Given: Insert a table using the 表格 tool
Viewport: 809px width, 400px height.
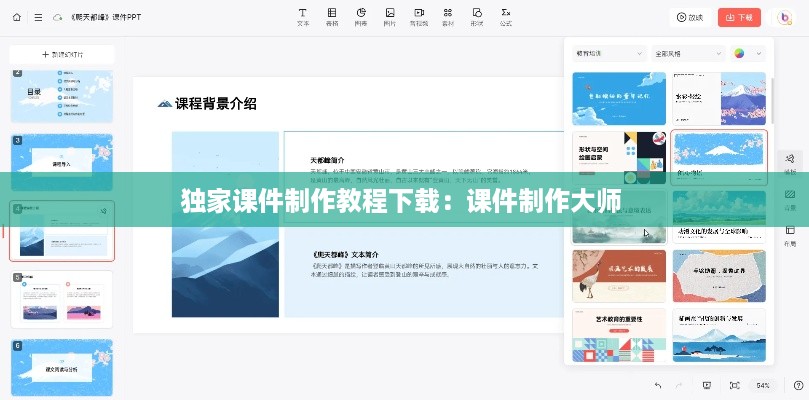Looking at the screenshot, I should point(332,17).
